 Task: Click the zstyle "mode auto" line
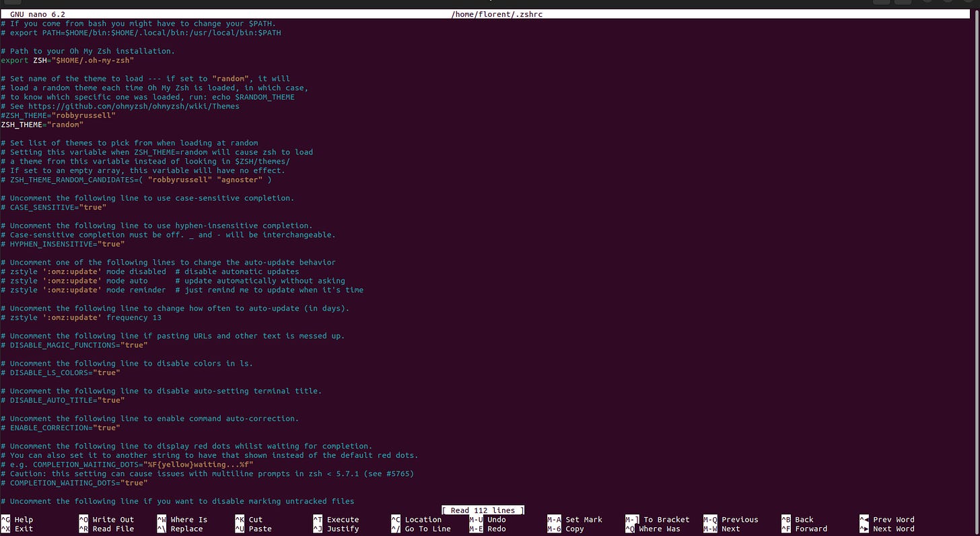[173, 281]
